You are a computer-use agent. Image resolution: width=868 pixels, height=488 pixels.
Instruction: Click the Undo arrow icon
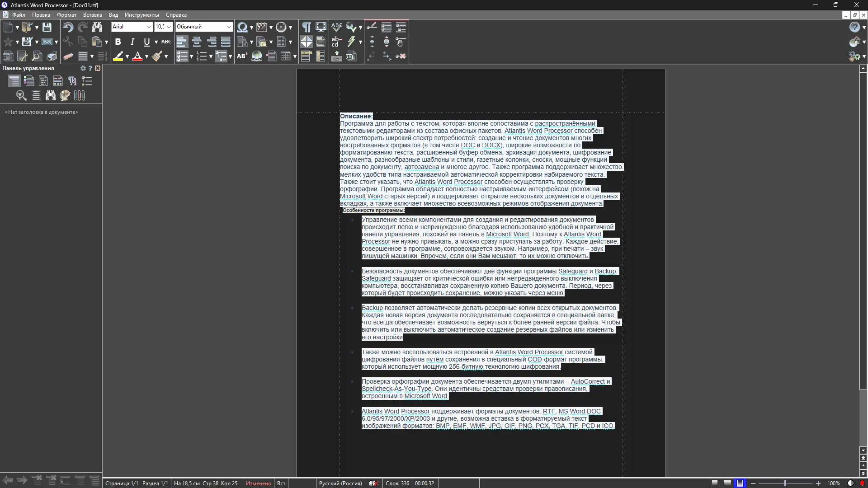68,27
